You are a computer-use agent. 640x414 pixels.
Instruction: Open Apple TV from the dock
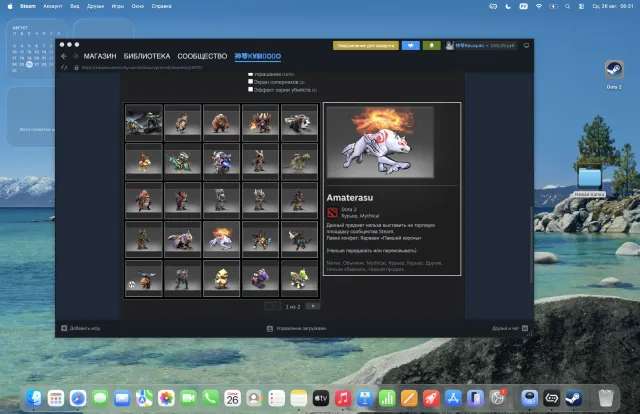(320, 398)
